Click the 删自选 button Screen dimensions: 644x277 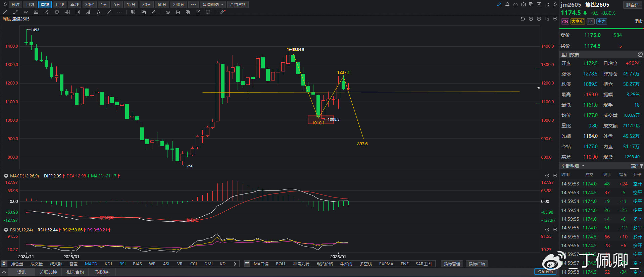tap(633, 5)
